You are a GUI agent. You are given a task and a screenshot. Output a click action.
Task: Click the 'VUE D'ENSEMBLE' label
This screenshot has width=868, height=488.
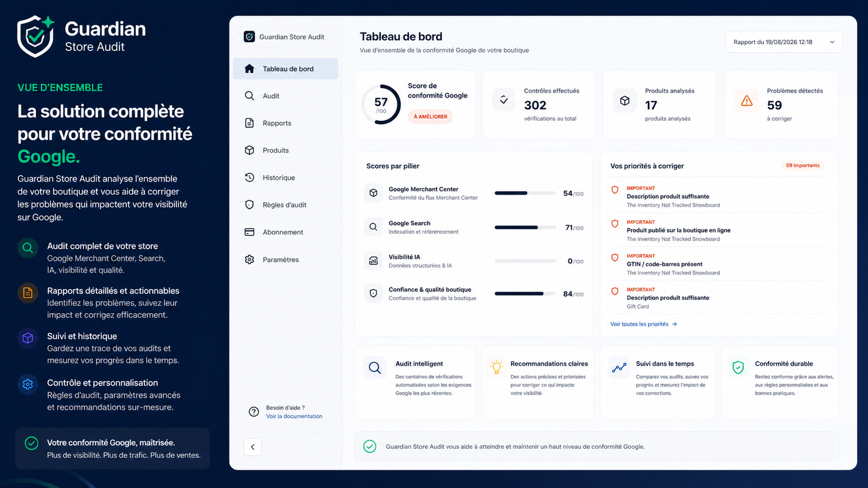(x=60, y=87)
